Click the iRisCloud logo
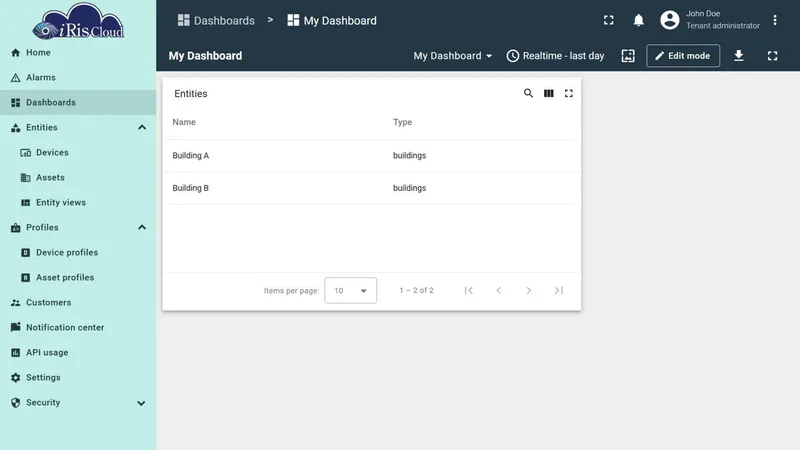 click(x=78, y=21)
